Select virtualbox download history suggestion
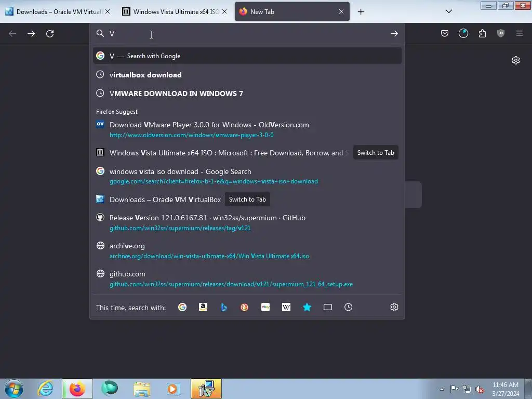 (247, 75)
